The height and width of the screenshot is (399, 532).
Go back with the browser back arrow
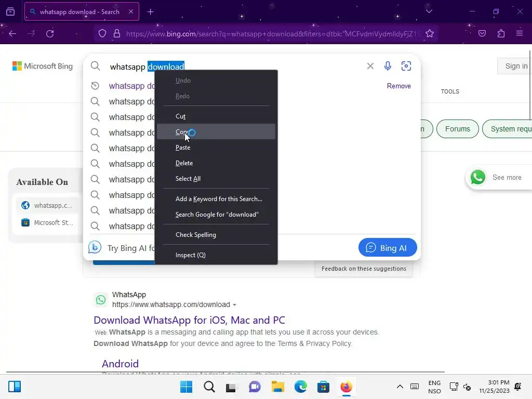pyautogui.click(x=12, y=34)
